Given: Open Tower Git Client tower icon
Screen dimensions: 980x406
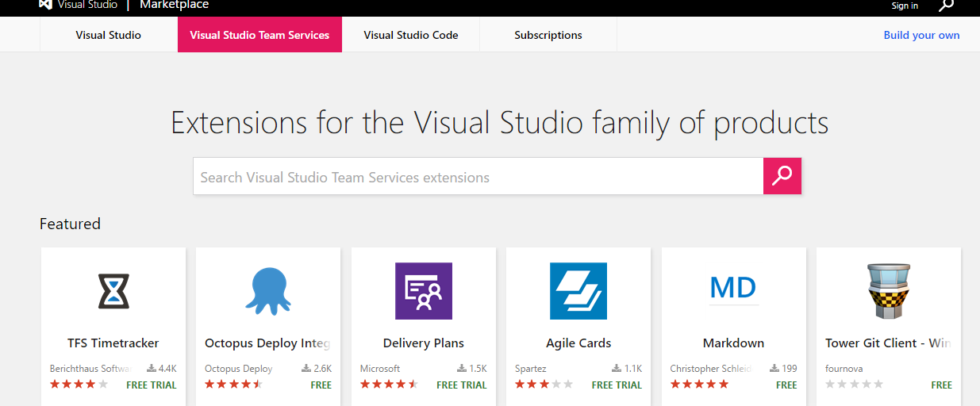Looking at the screenshot, I should [889, 291].
